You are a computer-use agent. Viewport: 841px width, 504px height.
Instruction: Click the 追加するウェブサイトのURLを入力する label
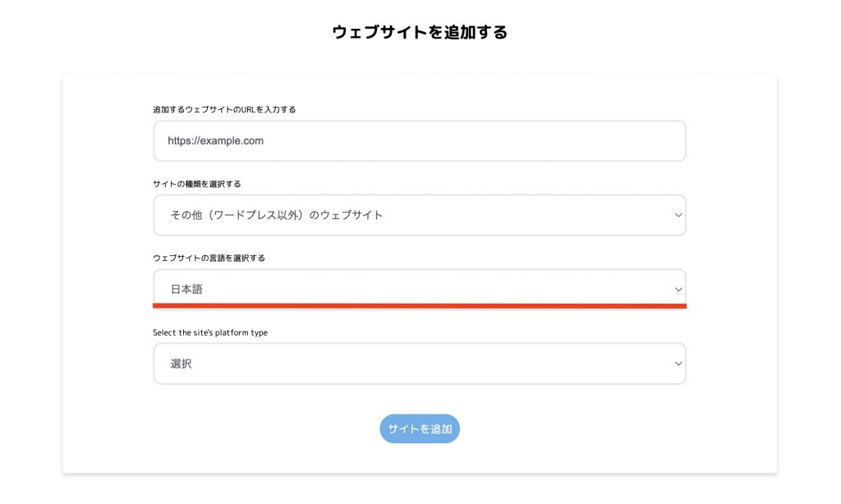[x=224, y=109]
